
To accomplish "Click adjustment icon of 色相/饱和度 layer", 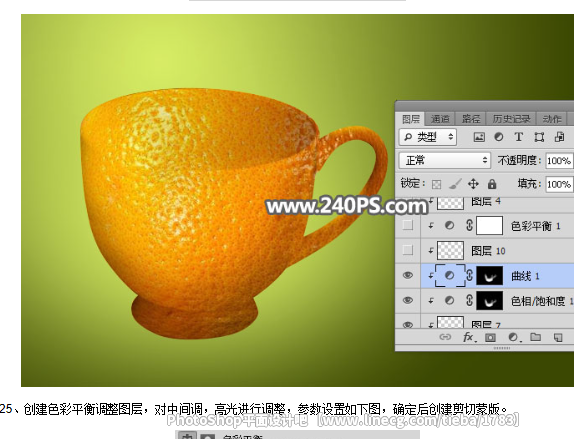I will click(450, 301).
